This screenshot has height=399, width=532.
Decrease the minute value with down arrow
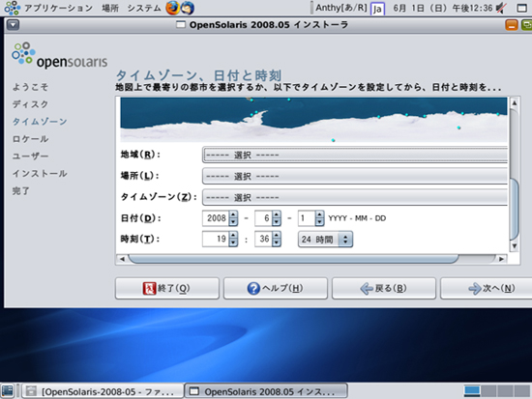click(277, 242)
